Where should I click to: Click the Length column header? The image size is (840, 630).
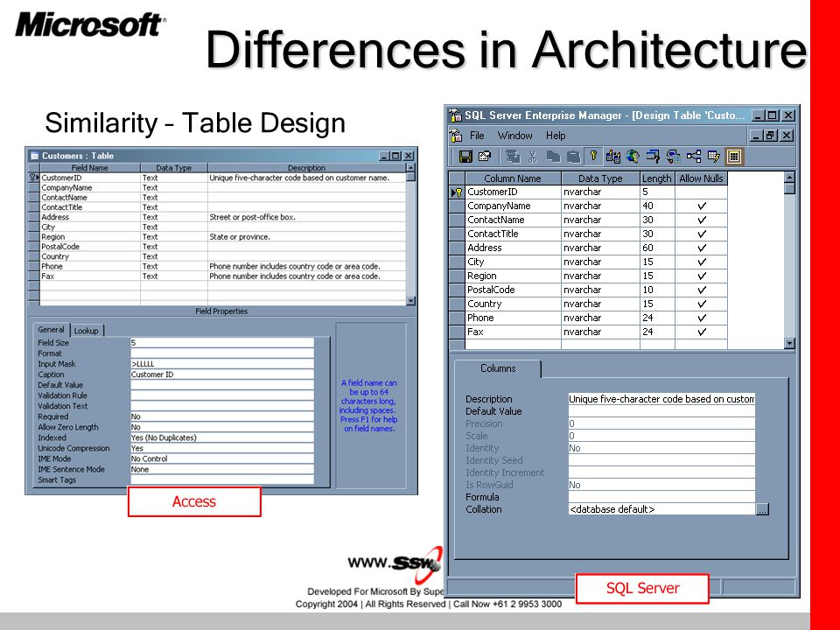point(657,178)
